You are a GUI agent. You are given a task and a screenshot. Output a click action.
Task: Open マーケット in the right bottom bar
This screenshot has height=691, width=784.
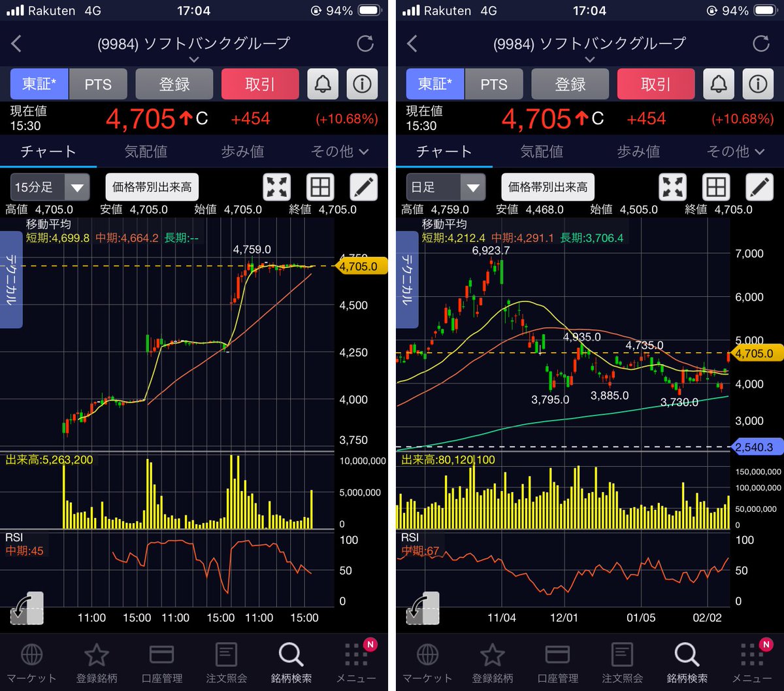[428, 663]
